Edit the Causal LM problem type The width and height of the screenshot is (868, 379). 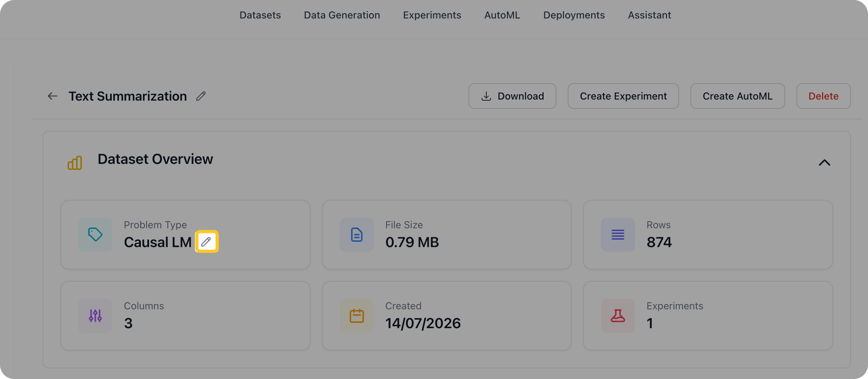coord(206,242)
